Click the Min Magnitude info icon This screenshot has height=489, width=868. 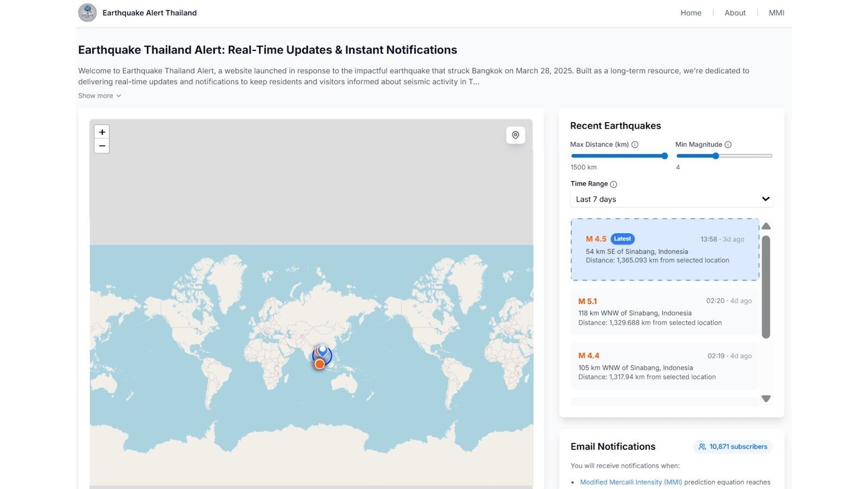click(x=727, y=144)
